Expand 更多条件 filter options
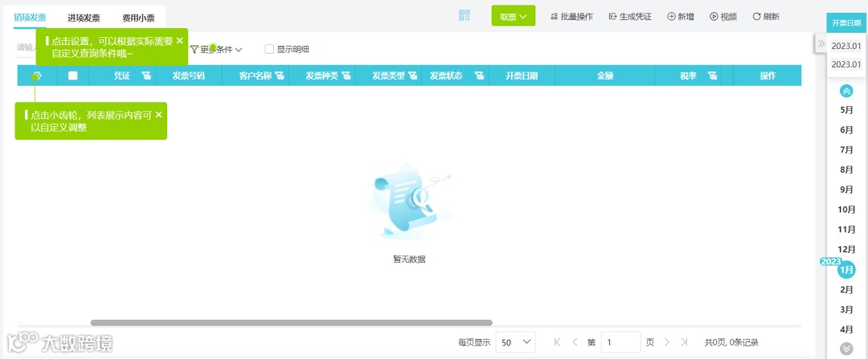 point(216,49)
